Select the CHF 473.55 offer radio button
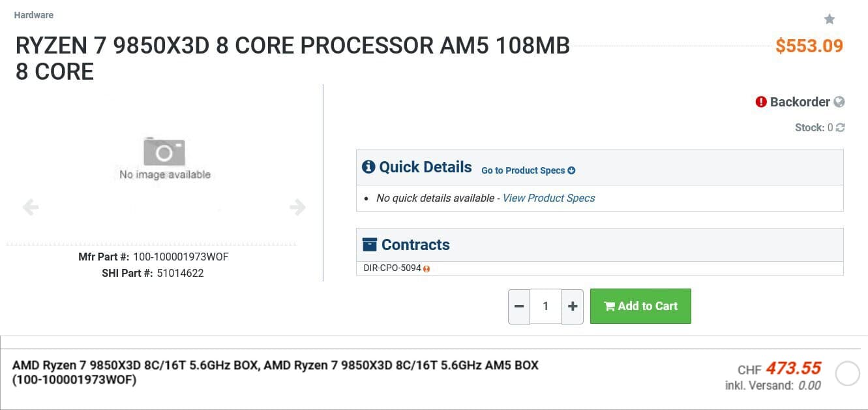Screen dimensions: 868x410 tap(848, 374)
